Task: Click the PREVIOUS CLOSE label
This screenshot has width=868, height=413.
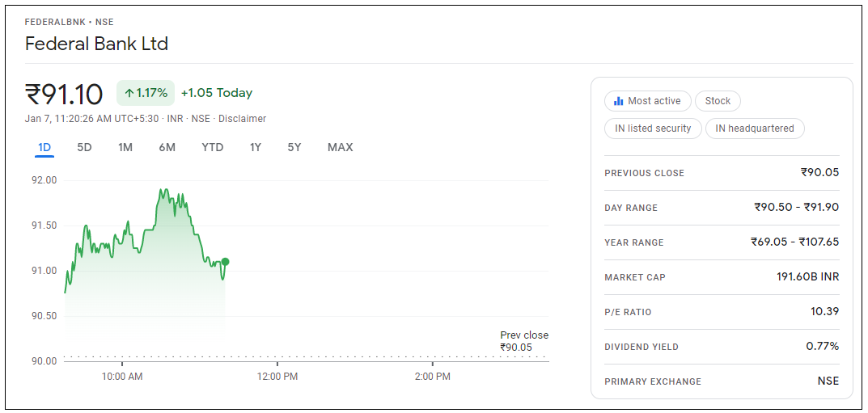Action: tap(645, 173)
